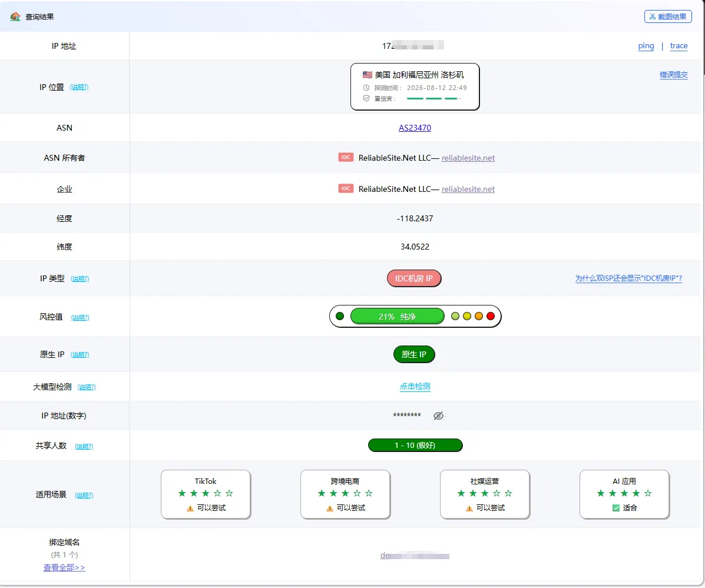Click the red risk dot
Viewport: 705px width, 588px height.
[x=491, y=316]
